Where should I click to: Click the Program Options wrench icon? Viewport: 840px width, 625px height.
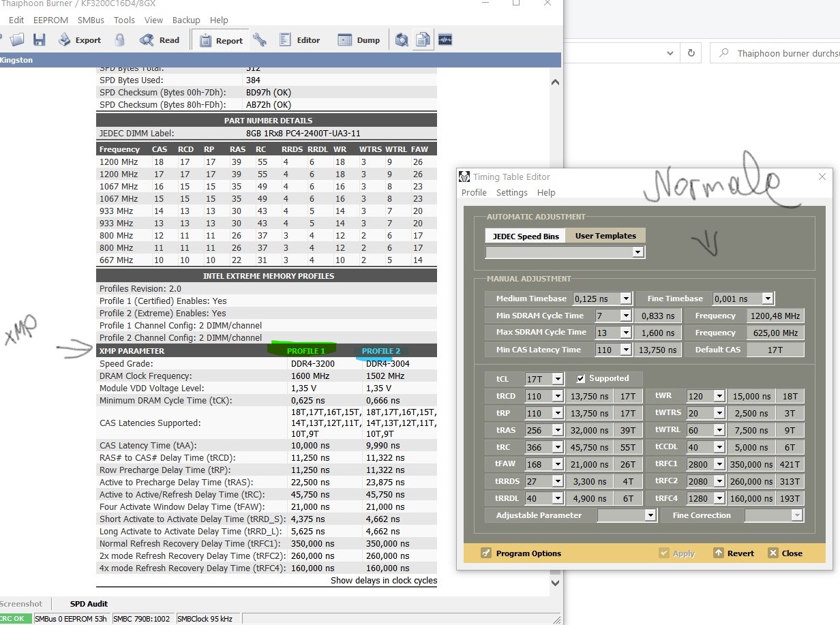click(x=485, y=553)
